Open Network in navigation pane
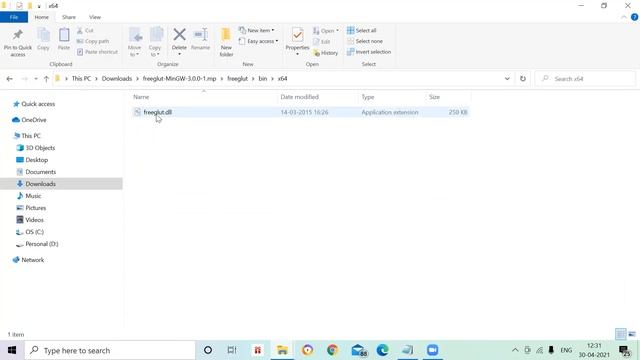The height and width of the screenshot is (360, 640). 33,260
